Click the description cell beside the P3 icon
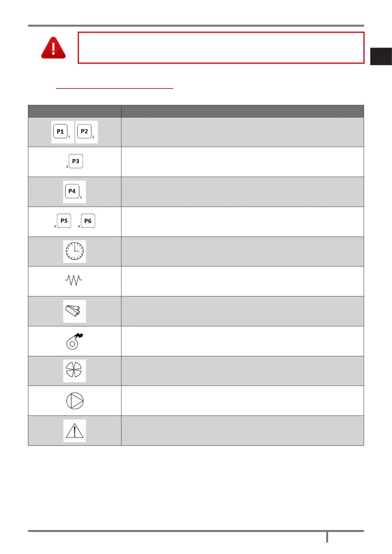Image resolution: width=392 pixels, height=554 pixels. click(x=242, y=162)
